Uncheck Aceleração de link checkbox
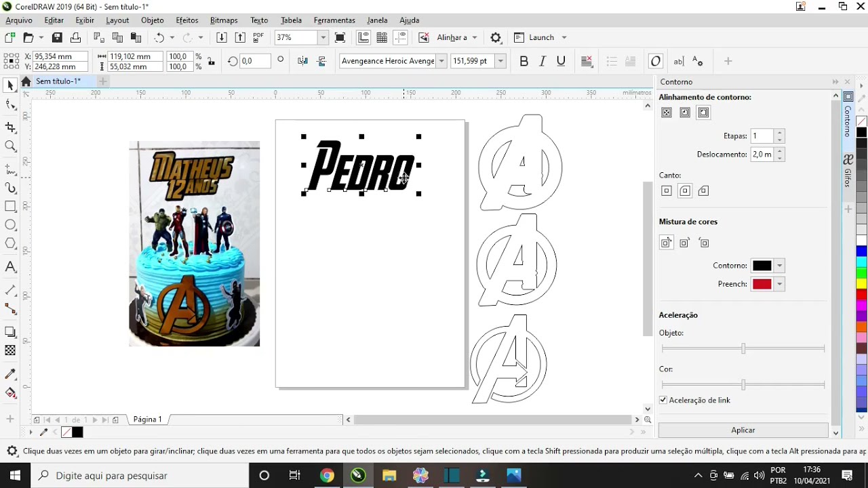Viewport: 868px width, 488px height. pos(663,400)
